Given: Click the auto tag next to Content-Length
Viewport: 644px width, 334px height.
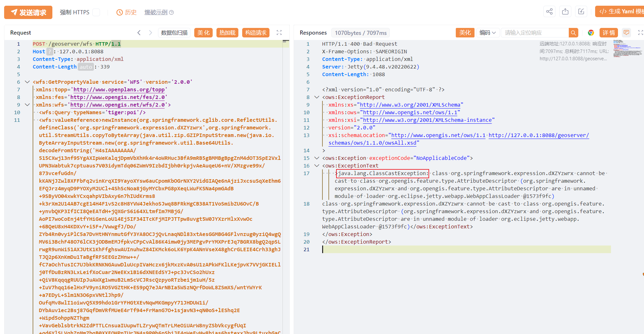Looking at the screenshot, I should coord(86,67).
